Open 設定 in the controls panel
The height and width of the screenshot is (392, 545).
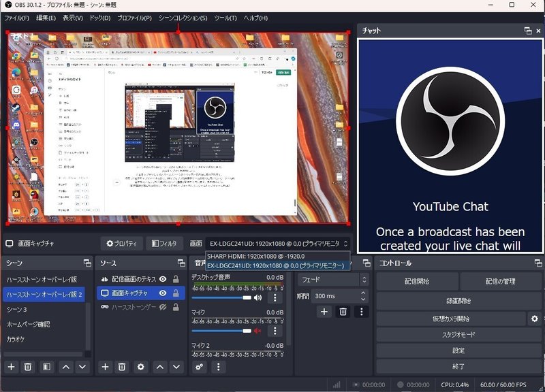[x=458, y=350]
